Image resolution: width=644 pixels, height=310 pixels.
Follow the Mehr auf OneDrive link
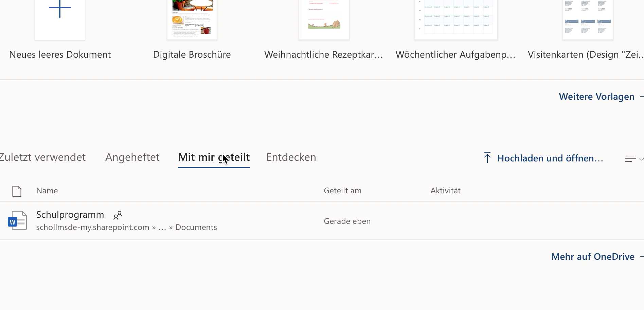pyautogui.click(x=593, y=257)
